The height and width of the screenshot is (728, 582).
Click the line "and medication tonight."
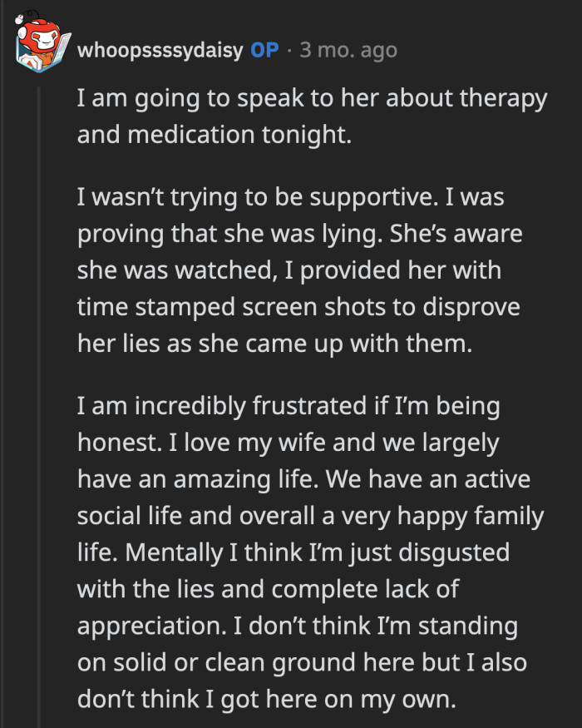[215, 135]
